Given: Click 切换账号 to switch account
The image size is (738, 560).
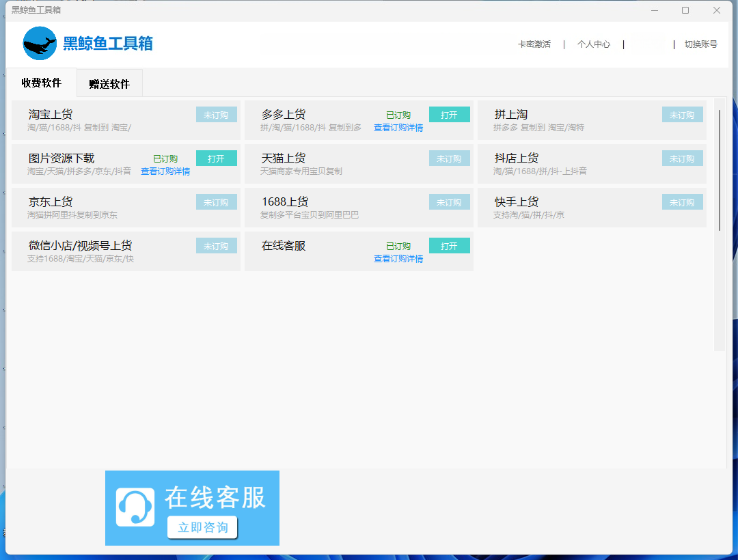Looking at the screenshot, I should [x=700, y=44].
